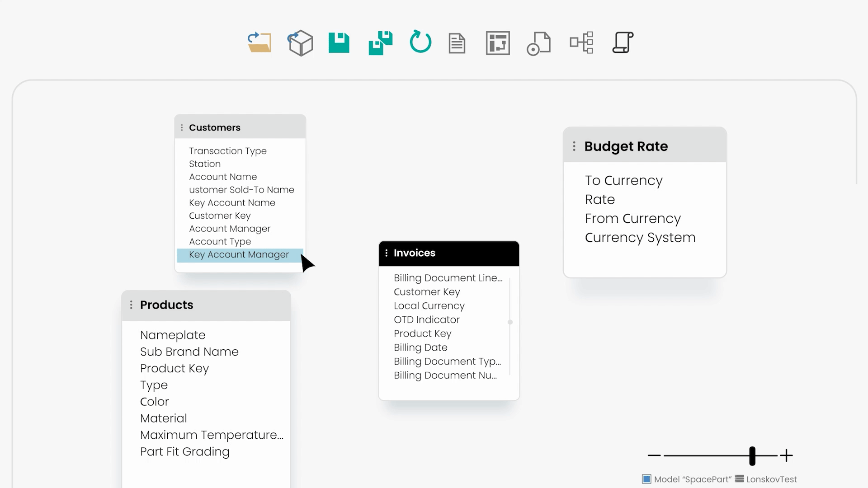Select the highlighted Key Account Manager column
Screen dimensions: 868x488
click(240, 255)
